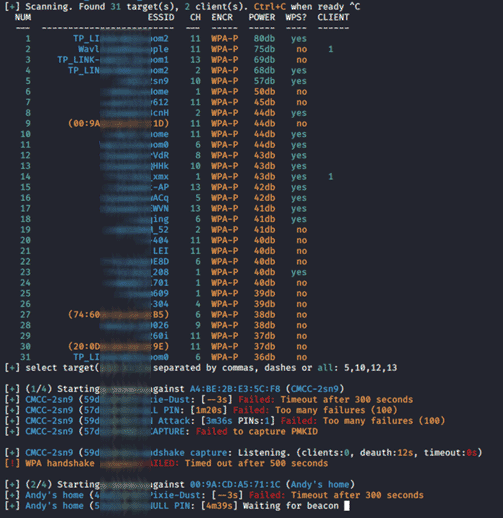Click the 68db power value in row 4
503x518 pixels.
(264, 71)
